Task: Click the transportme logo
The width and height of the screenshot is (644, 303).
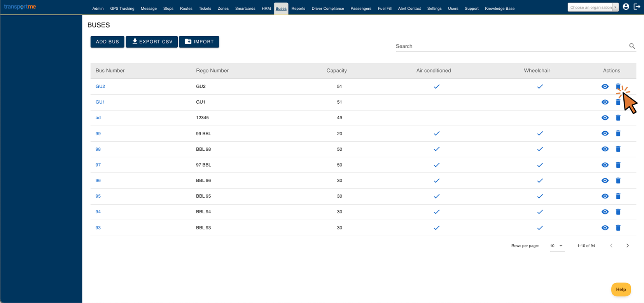Action: tap(20, 7)
